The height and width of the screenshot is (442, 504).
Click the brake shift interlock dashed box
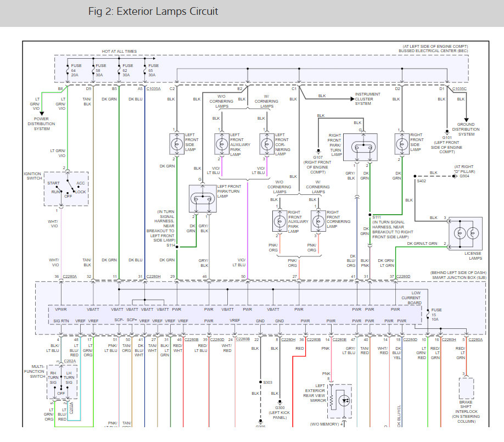466,389
